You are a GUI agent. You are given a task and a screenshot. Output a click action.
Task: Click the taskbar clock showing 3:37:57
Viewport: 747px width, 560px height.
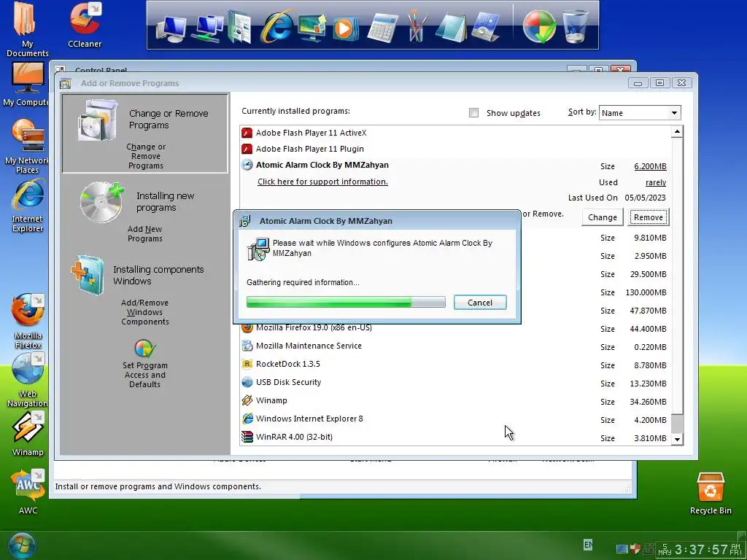pyautogui.click(x=700, y=550)
